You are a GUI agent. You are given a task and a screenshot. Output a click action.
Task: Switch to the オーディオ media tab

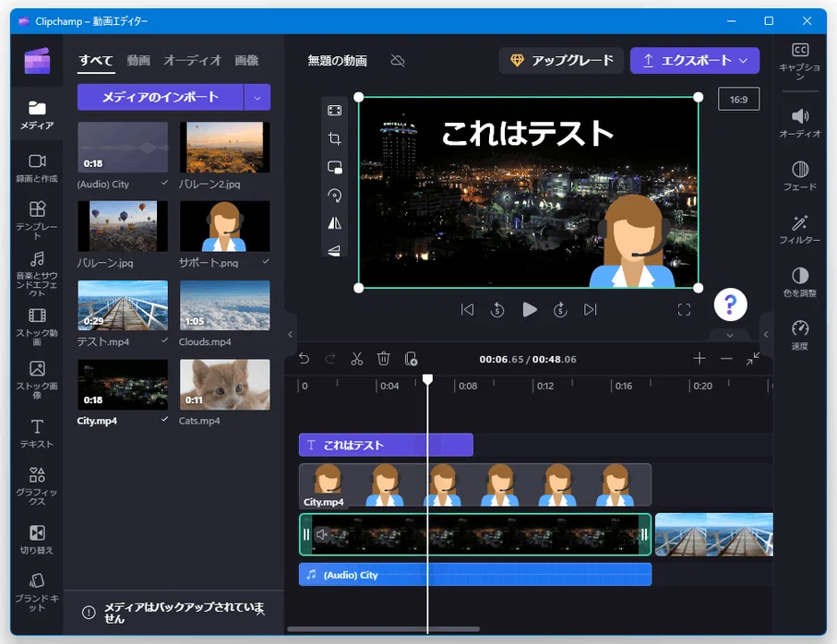click(x=192, y=60)
